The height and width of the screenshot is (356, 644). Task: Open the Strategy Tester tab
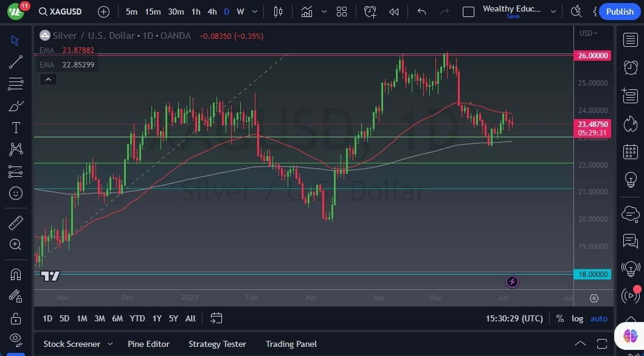pos(217,344)
